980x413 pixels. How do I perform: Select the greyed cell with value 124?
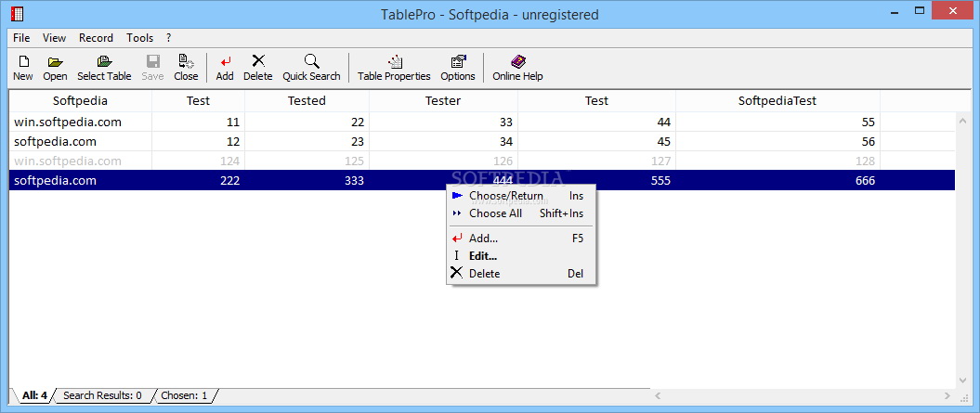click(x=198, y=161)
